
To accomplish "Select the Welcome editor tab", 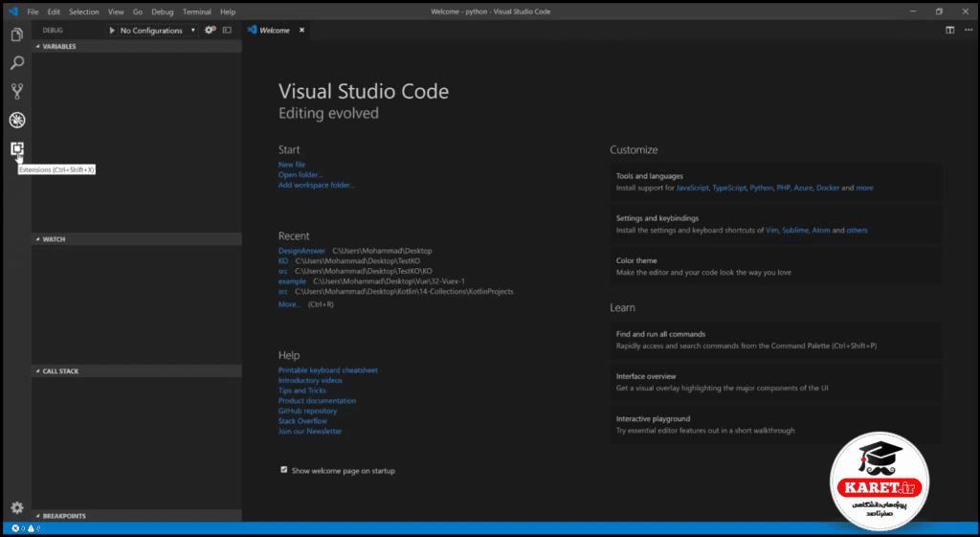I will [275, 30].
